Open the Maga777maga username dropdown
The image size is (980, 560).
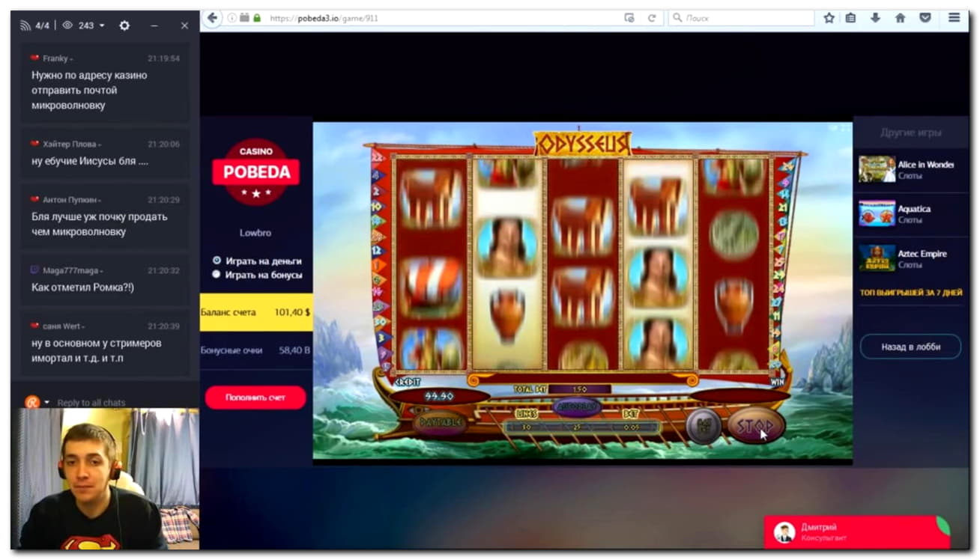[x=101, y=271]
